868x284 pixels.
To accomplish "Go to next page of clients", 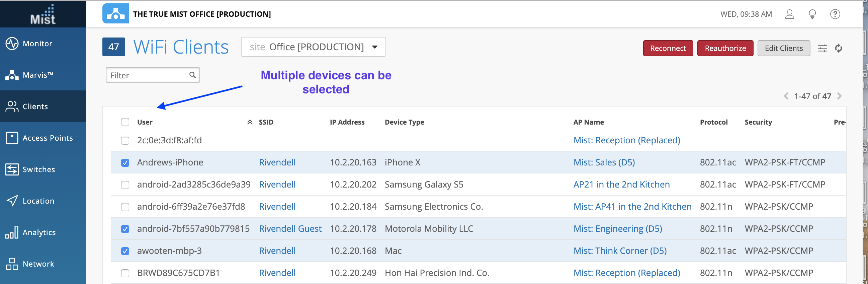I will click(839, 96).
